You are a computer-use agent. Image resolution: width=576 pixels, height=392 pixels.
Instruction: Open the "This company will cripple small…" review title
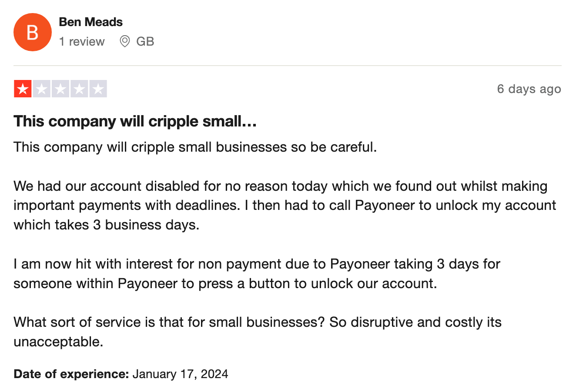click(135, 121)
